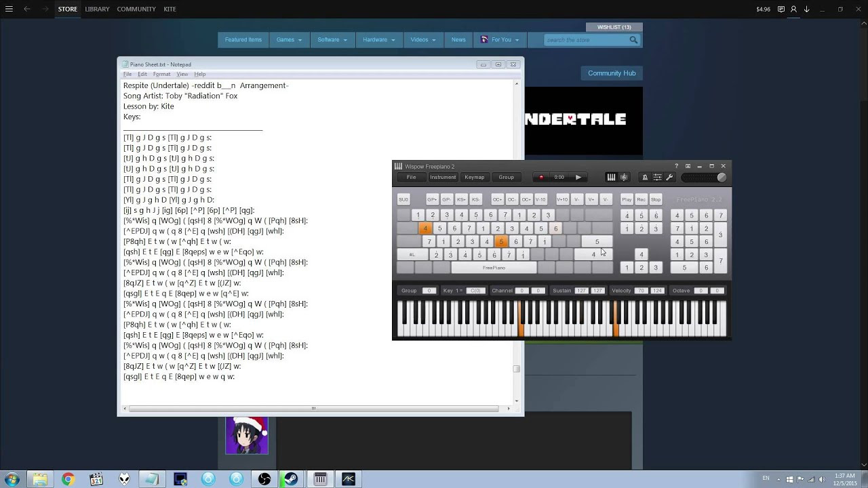Open the metronome icon in FreePiano
This screenshot has width=868, height=488.
(x=645, y=178)
